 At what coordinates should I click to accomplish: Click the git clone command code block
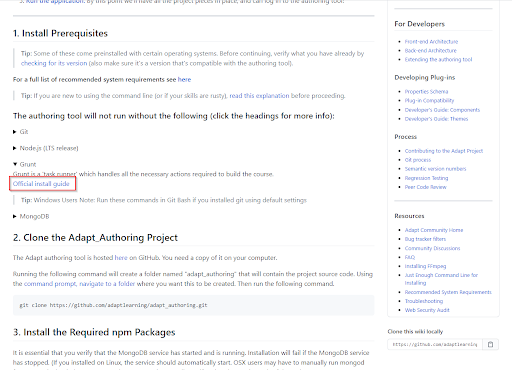click(x=193, y=305)
